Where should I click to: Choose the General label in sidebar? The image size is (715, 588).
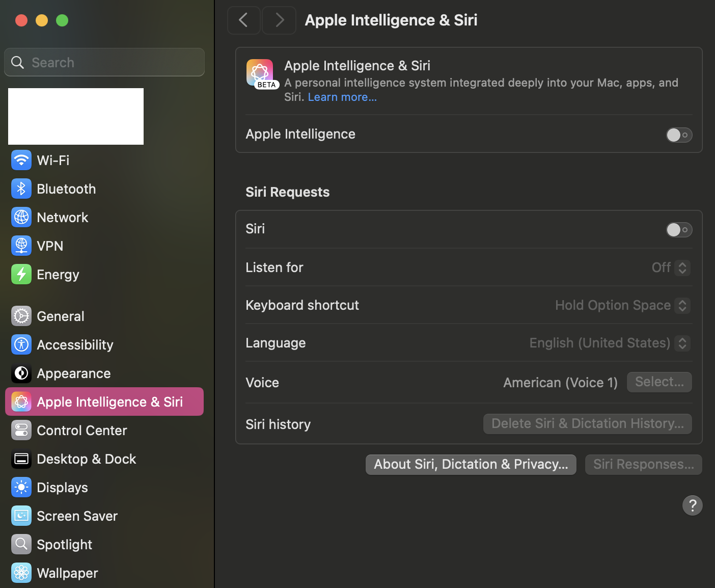(x=61, y=316)
